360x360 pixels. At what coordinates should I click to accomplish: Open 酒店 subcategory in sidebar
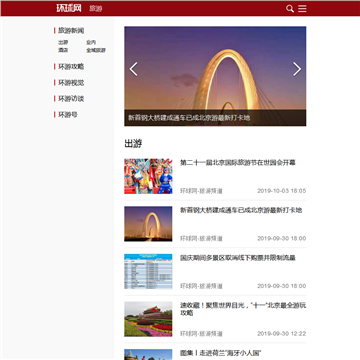(63, 50)
